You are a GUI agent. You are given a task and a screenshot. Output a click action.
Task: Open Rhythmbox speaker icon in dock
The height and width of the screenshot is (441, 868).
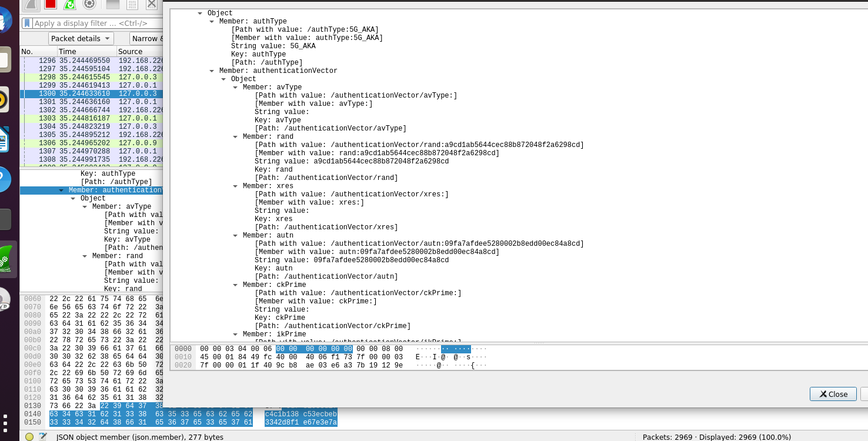[x=4, y=100]
